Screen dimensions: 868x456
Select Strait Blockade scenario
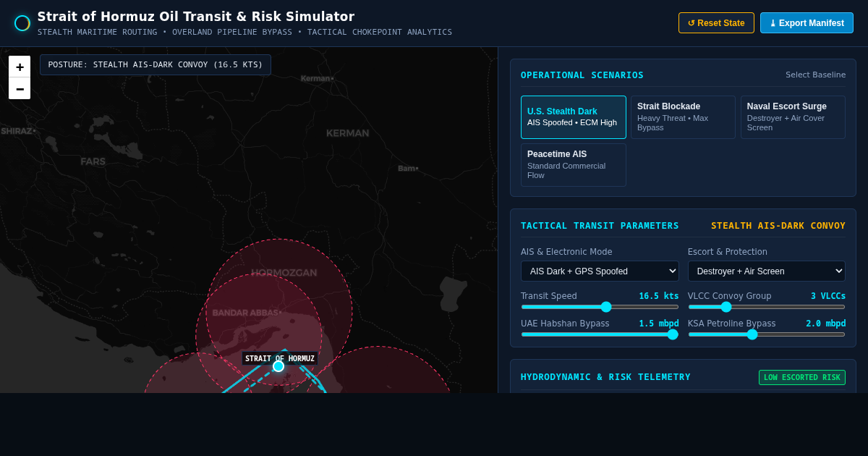pos(683,117)
